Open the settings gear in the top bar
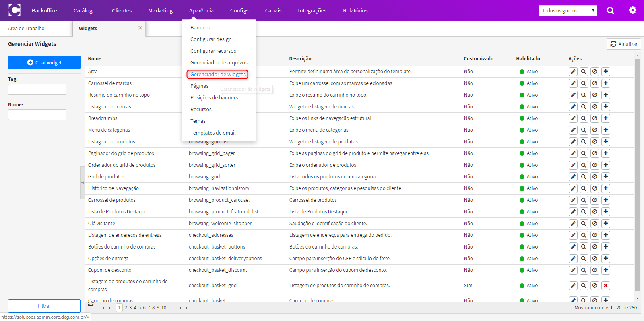The image size is (644, 321). point(632,10)
